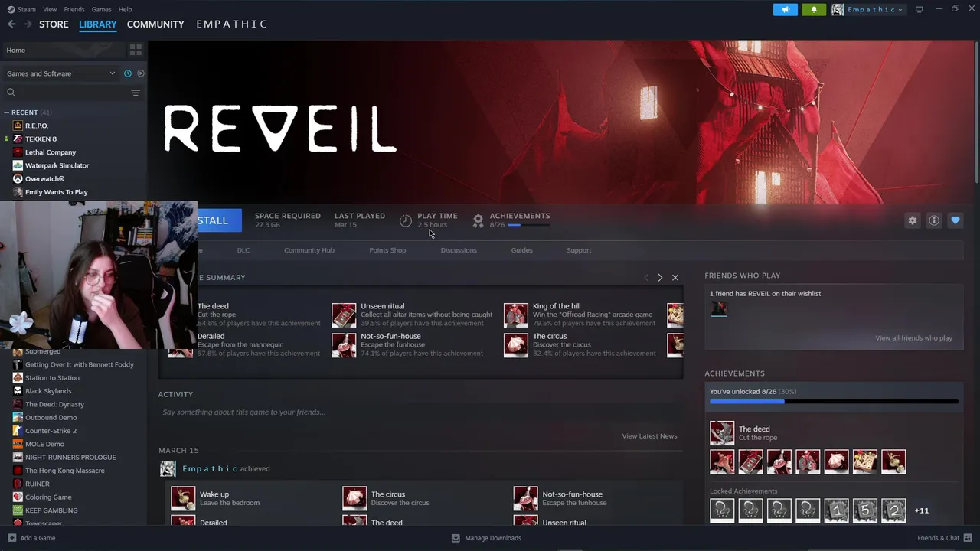This screenshot has width=980, height=551.
Task: Click the back navigation arrow
Action: 11,24
